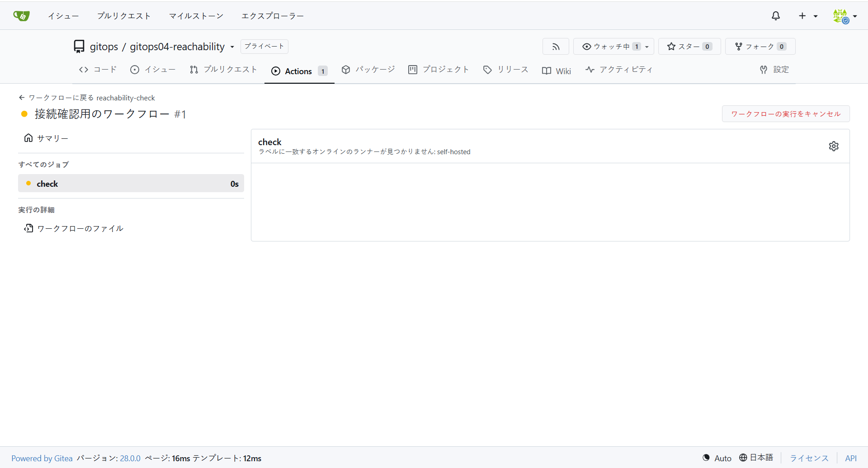Screen dimensions: 868x468
Task: Click the watcher count badge 1
Action: 637,47
